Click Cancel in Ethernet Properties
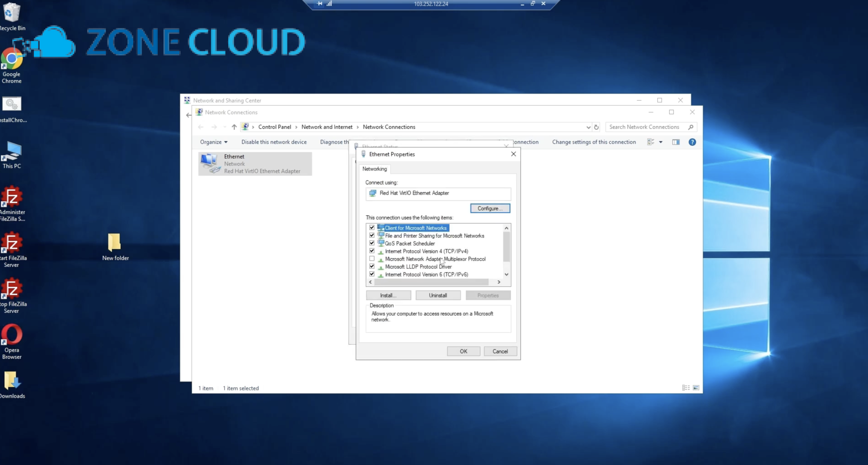 coord(500,351)
